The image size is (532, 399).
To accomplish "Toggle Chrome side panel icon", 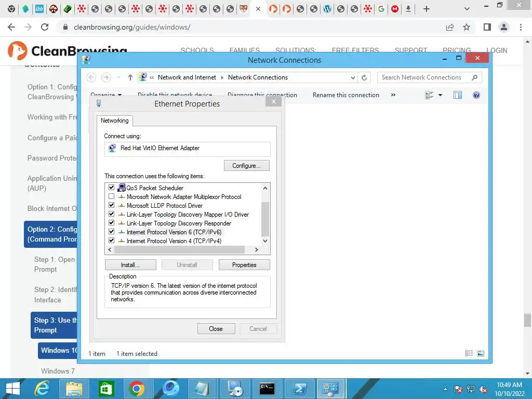I will coord(487,27).
